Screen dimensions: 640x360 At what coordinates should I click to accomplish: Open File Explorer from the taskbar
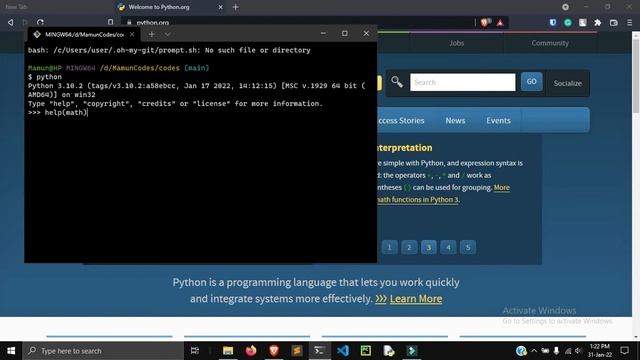pos(228,351)
